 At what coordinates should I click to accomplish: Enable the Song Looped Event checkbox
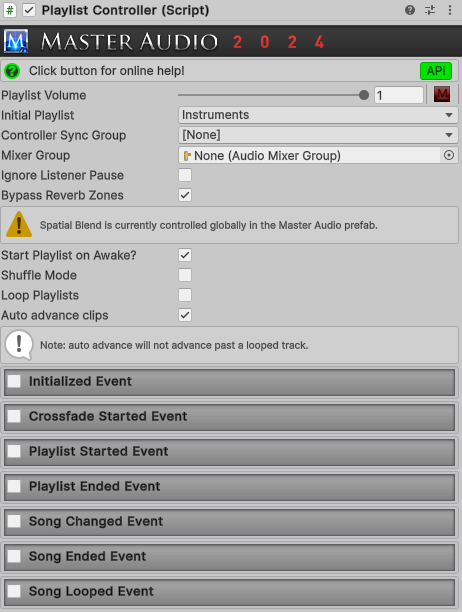(14, 591)
